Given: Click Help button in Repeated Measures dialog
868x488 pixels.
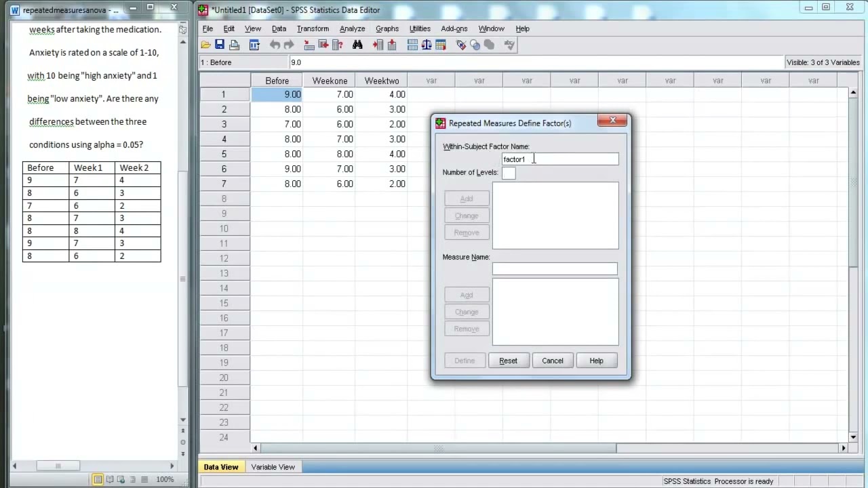Looking at the screenshot, I should tap(596, 361).
